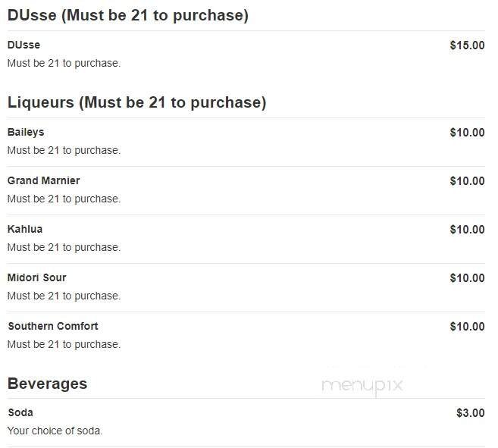
Task: Click the DUsse $15.00 price
Action: pos(466,45)
